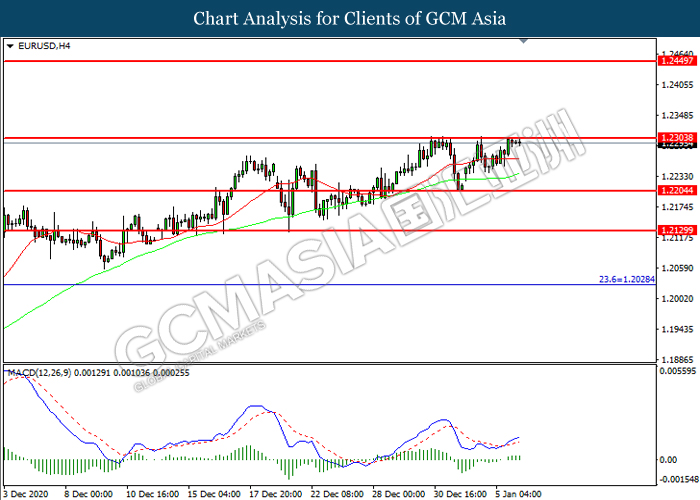
Task: Open the EURUSD,H4 symbol dropdown arrow
Action: [x=10, y=46]
